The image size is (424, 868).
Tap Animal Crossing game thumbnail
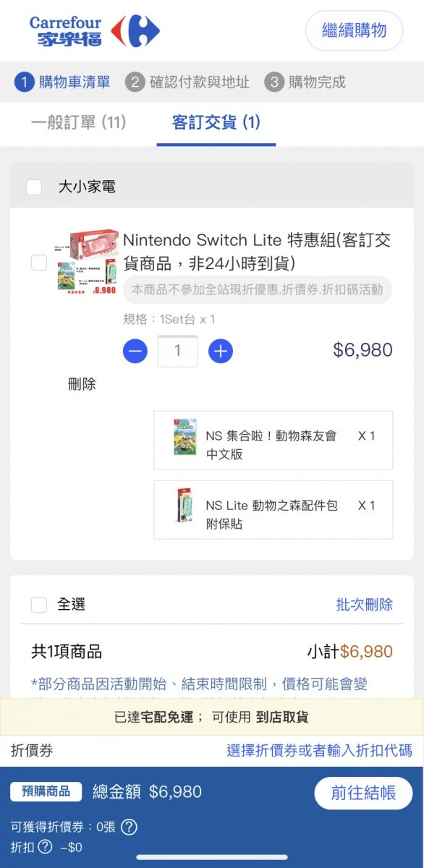click(185, 438)
